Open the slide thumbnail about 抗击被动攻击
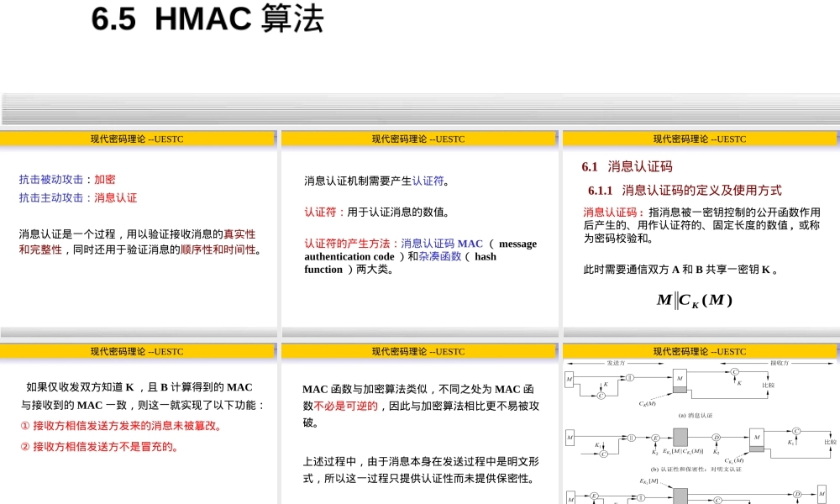The width and height of the screenshot is (840, 504). [x=139, y=234]
